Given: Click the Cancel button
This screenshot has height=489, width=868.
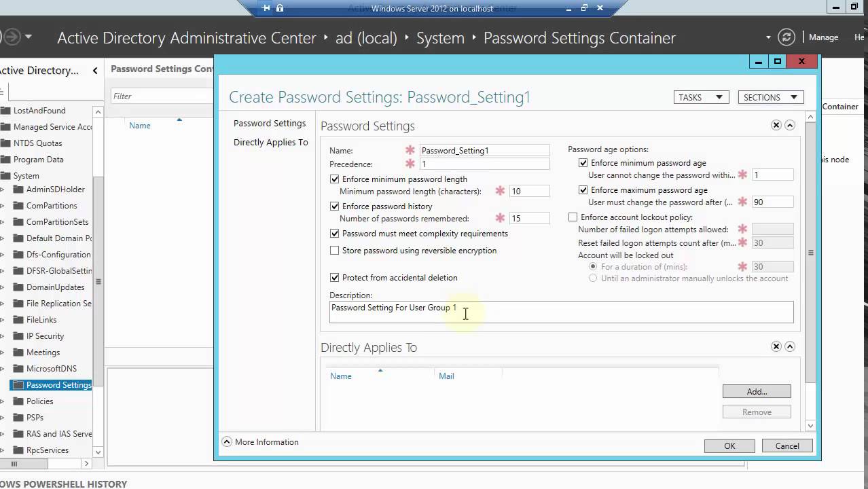Looking at the screenshot, I should click(787, 446).
